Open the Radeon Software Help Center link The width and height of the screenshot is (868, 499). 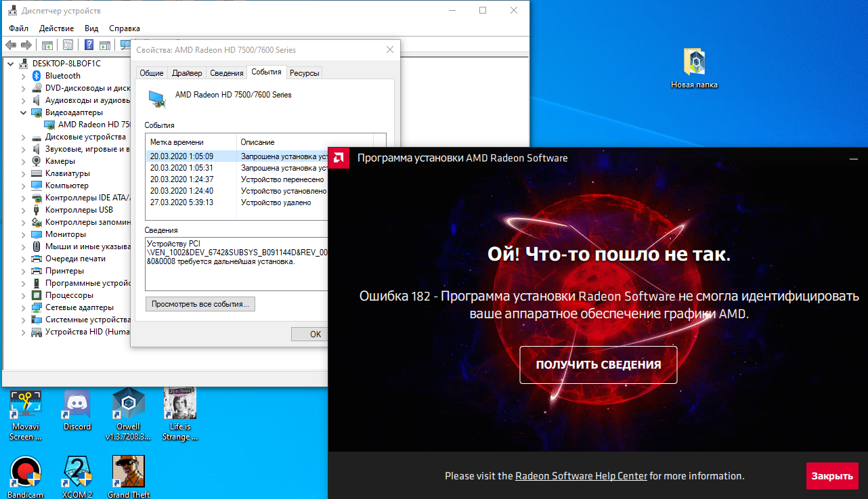[581, 476]
